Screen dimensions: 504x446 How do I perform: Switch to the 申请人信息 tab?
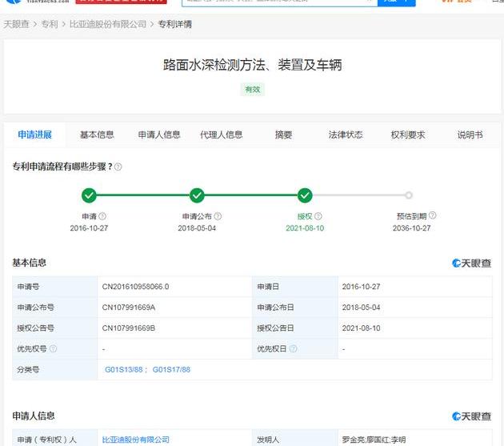coord(159,135)
